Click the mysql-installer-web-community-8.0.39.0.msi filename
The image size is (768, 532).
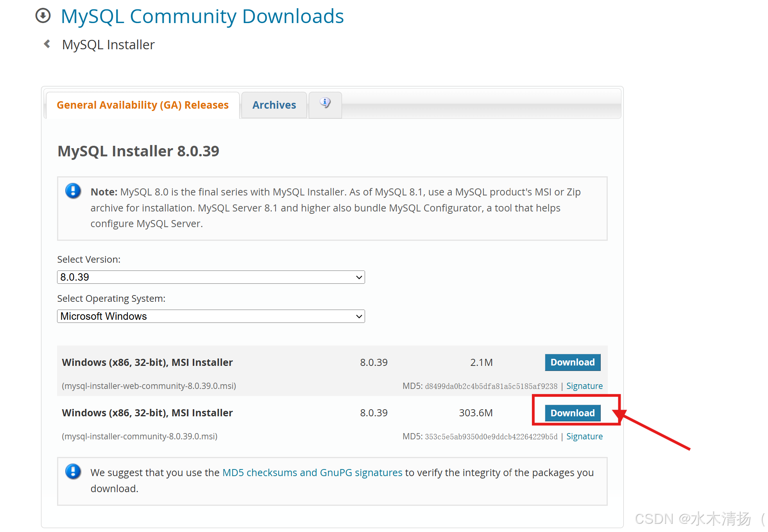click(149, 386)
